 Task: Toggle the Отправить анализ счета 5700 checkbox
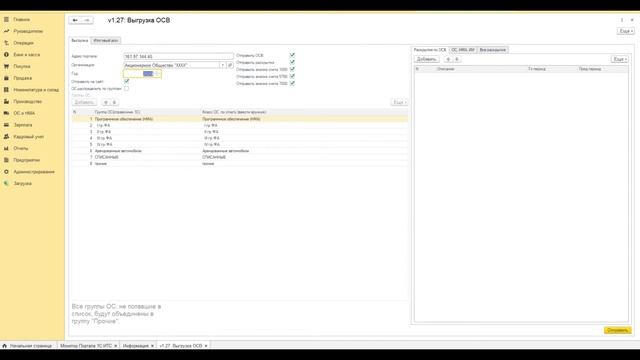click(292, 76)
